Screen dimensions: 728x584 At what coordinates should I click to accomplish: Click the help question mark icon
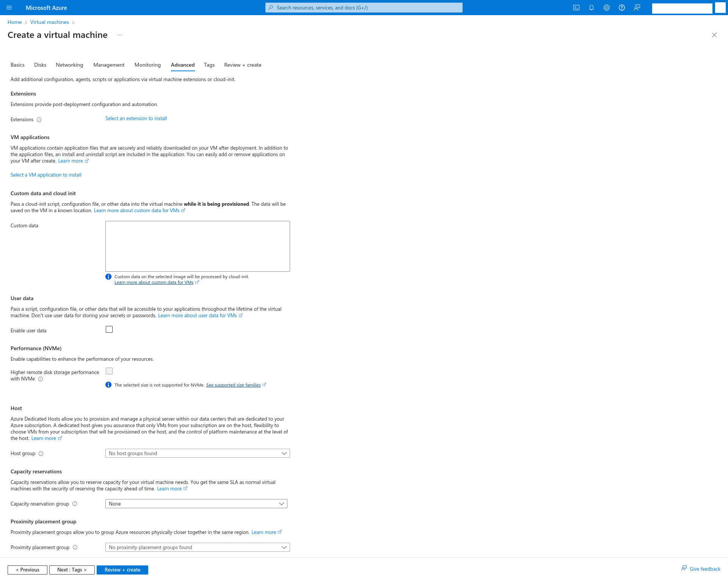(622, 8)
